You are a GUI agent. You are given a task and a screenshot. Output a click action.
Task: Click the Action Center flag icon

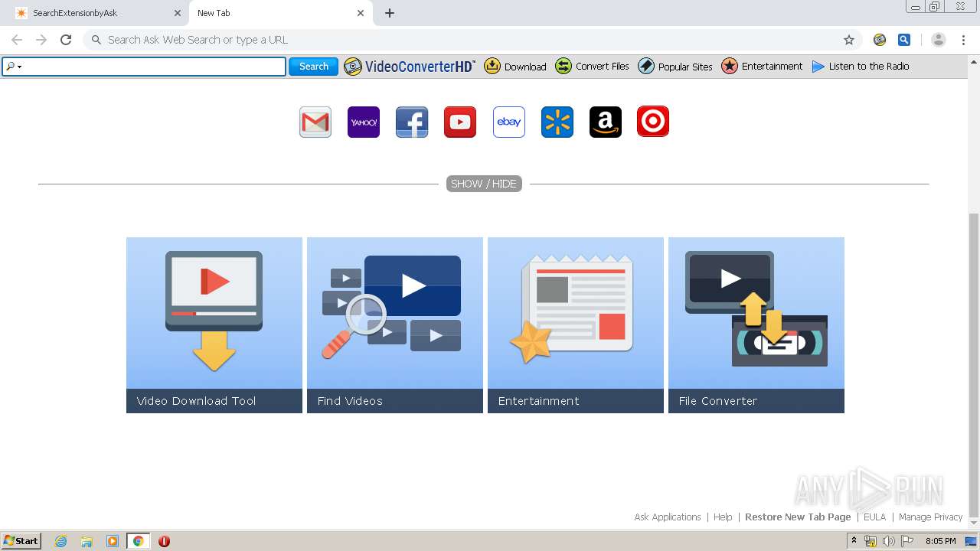point(907,541)
